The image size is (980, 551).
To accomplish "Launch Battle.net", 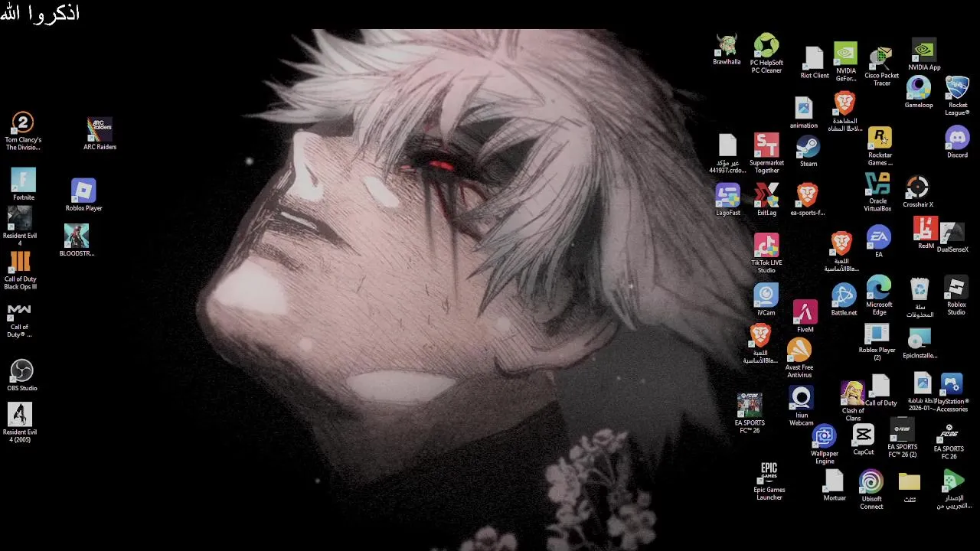I will tap(844, 300).
